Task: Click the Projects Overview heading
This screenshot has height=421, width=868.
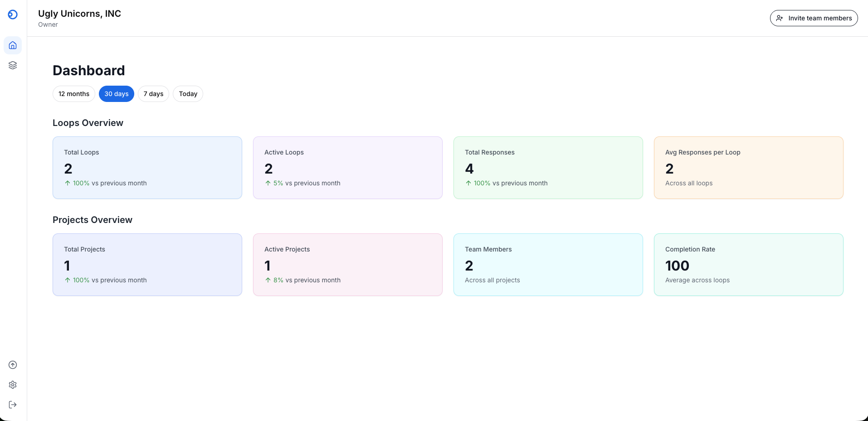Action: (92, 220)
